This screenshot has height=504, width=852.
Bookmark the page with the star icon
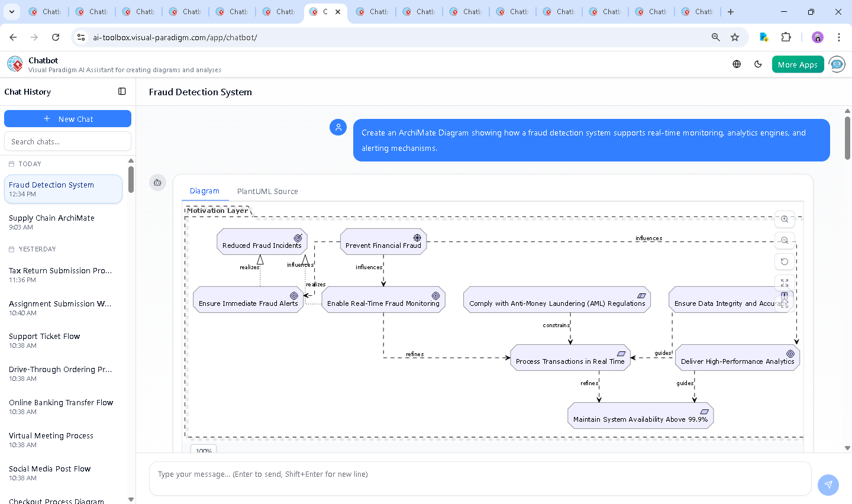point(735,37)
